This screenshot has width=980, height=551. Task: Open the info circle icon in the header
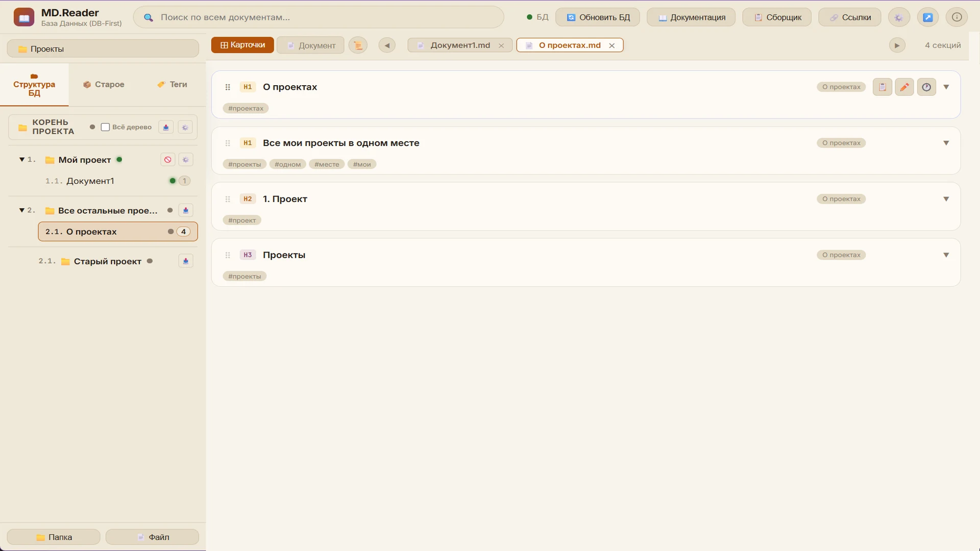(957, 17)
